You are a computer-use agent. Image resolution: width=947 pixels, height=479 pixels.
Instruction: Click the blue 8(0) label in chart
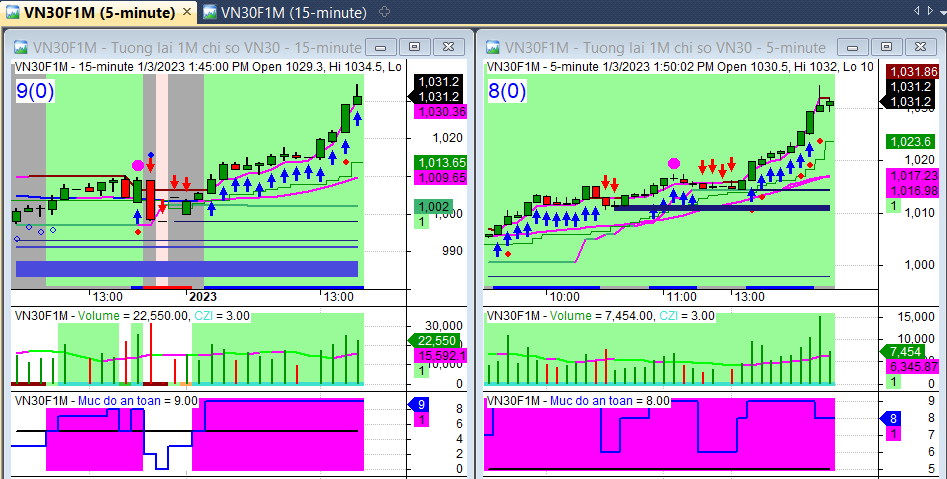(x=507, y=91)
